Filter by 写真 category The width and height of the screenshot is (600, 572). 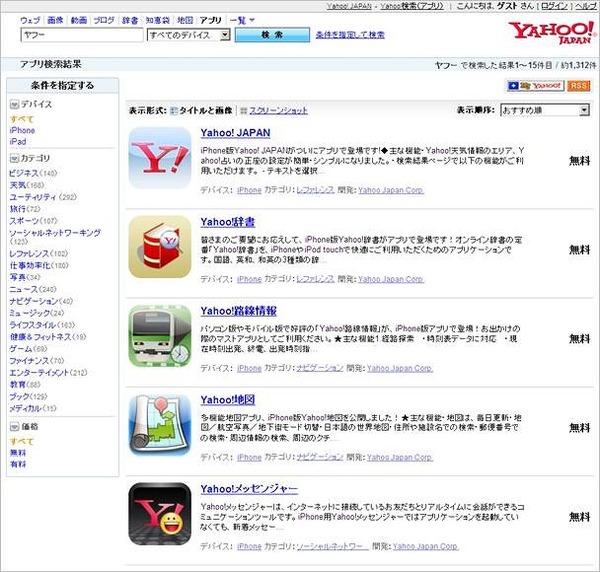point(18,277)
